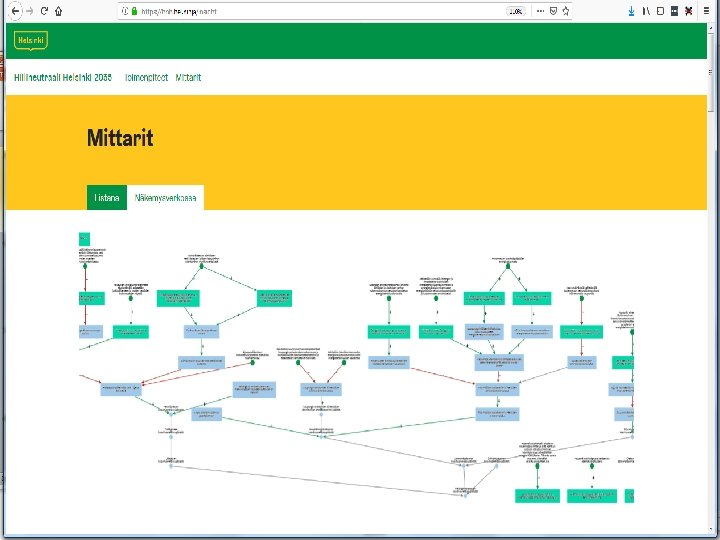Show site information via the circled i icon

point(124,11)
